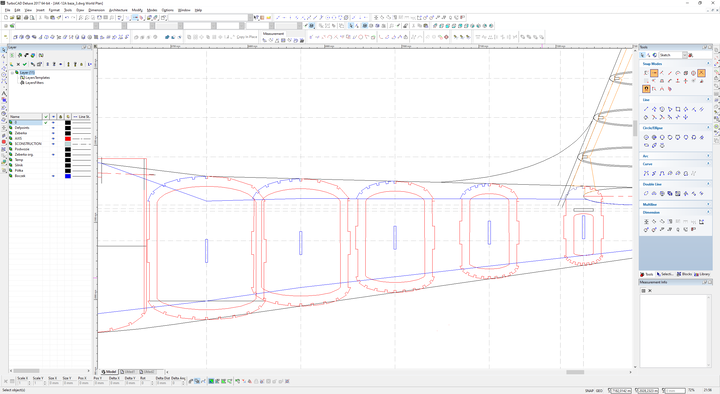The width and height of the screenshot is (720, 394).
Task: Open the Sketch dropdown in Tools panel
Action: click(685, 55)
